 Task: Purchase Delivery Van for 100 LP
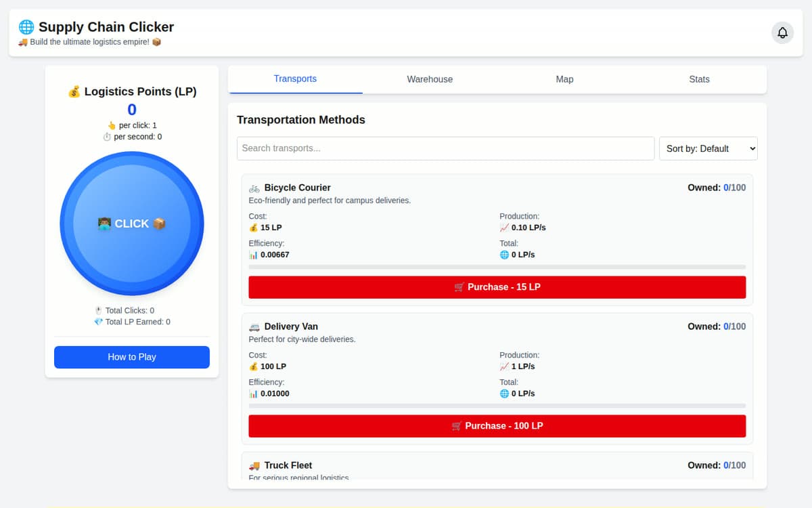pyautogui.click(x=497, y=426)
